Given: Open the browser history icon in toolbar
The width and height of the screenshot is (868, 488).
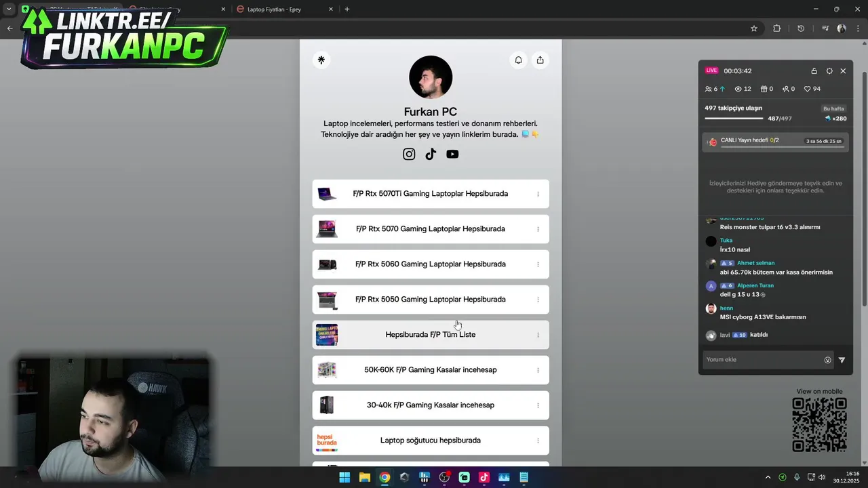Looking at the screenshot, I should pos(801,28).
